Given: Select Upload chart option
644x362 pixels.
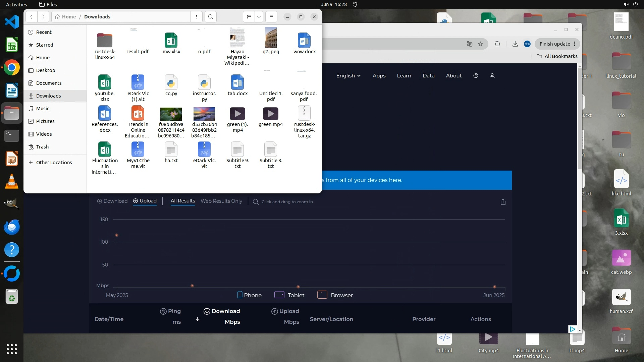Looking at the screenshot, I should click(x=145, y=201).
